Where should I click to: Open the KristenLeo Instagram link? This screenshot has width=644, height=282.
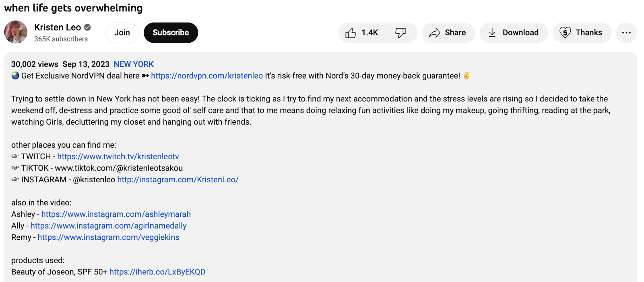(x=178, y=180)
